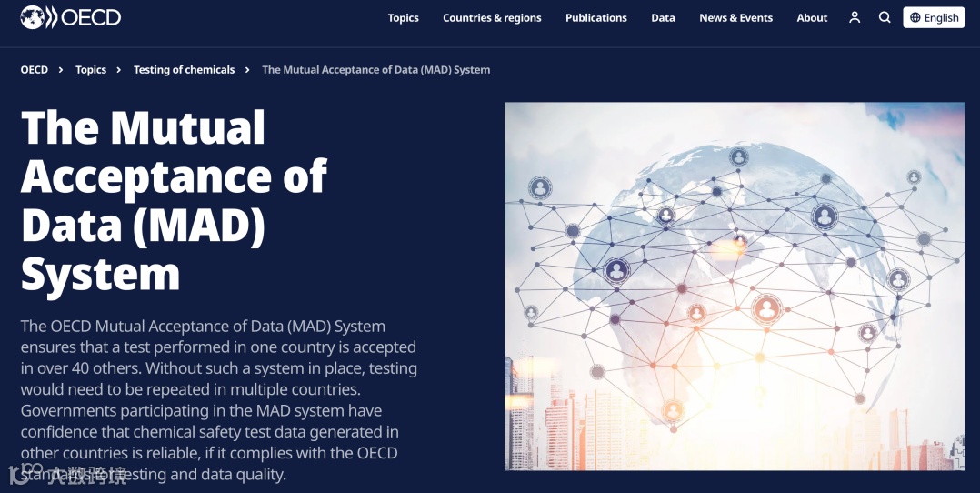This screenshot has width=980, height=493.
Task: Open site search via magnifier icon
Action: tap(885, 17)
